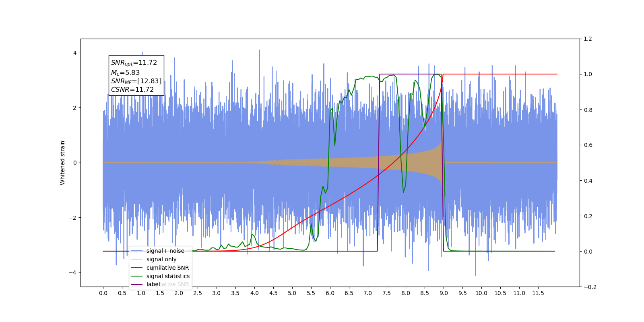644x322 pixels.
Task: Click left y-axis tick label 4
Action: pyautogui.click(x=75, y=53)
